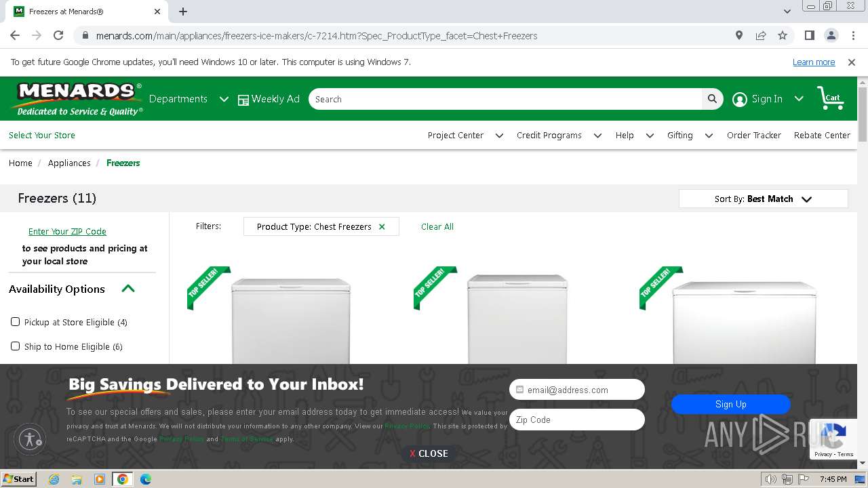Screen dimensions: 868x488
Task: Open File Explorer from taskbar
Action: coord(77,479)
